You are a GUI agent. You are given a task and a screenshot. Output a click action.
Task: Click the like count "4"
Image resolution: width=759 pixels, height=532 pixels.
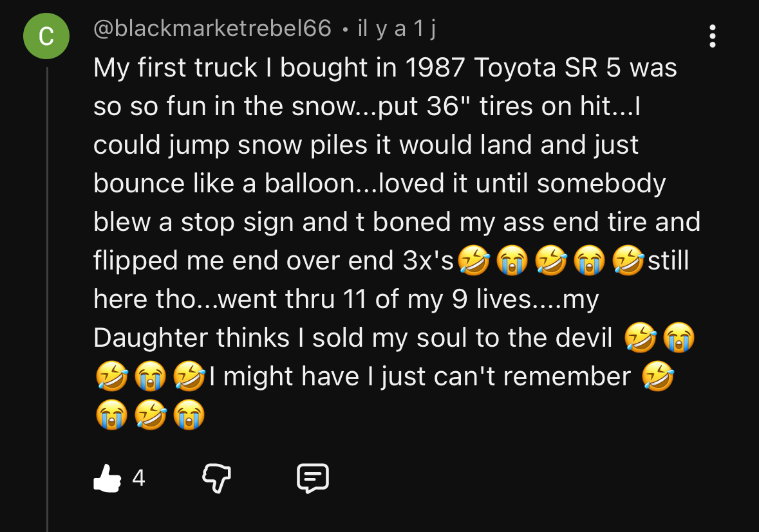coord(138,479)
